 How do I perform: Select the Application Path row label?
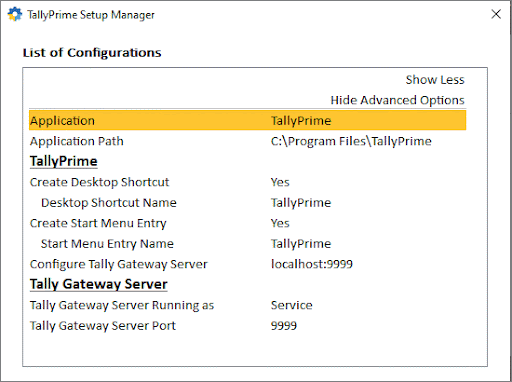(x=77, y=141)
